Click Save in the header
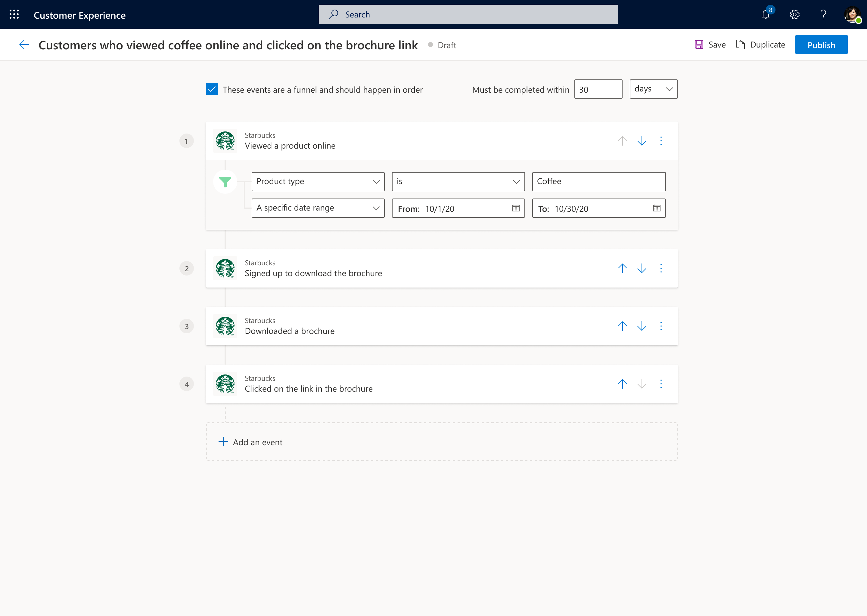This screenshot has height=616, width=867. click(710, 45)
